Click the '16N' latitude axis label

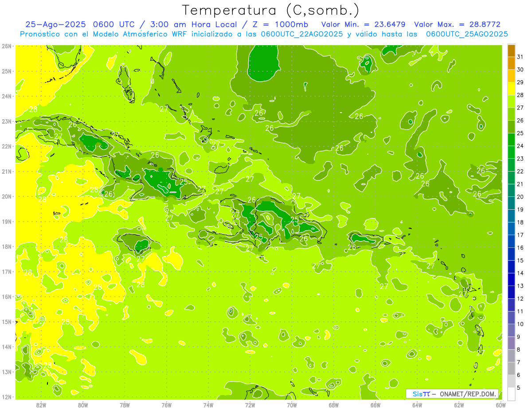(x=7, y=297)
